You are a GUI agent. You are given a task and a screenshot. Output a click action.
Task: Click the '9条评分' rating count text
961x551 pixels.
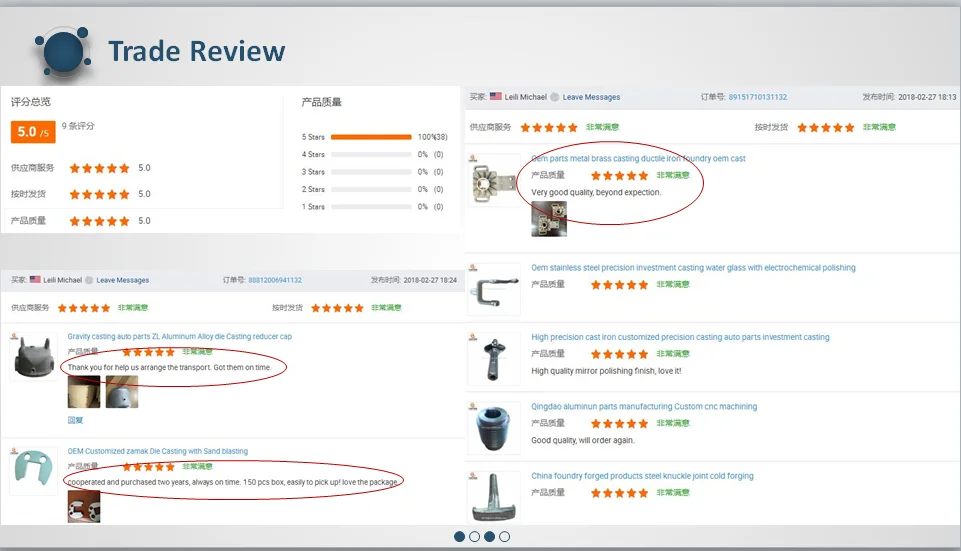78,126
